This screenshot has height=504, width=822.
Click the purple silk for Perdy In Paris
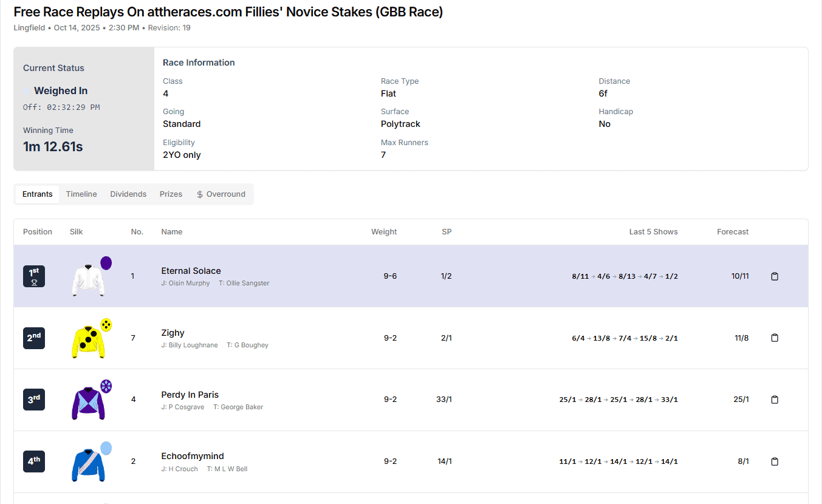click(x=89, y=402)
